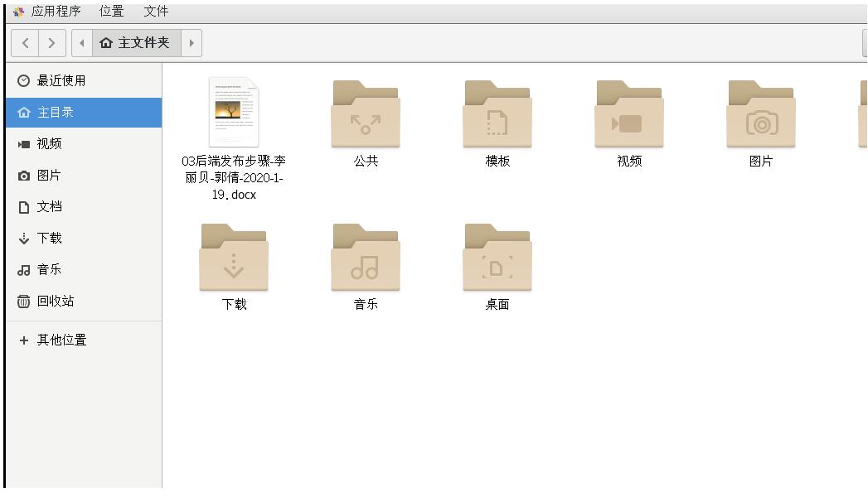Open the 应用程序 menu
Image resolution: width=868 pixels, height=497 pixels.
pyautogui.click(x=56, y=11)
